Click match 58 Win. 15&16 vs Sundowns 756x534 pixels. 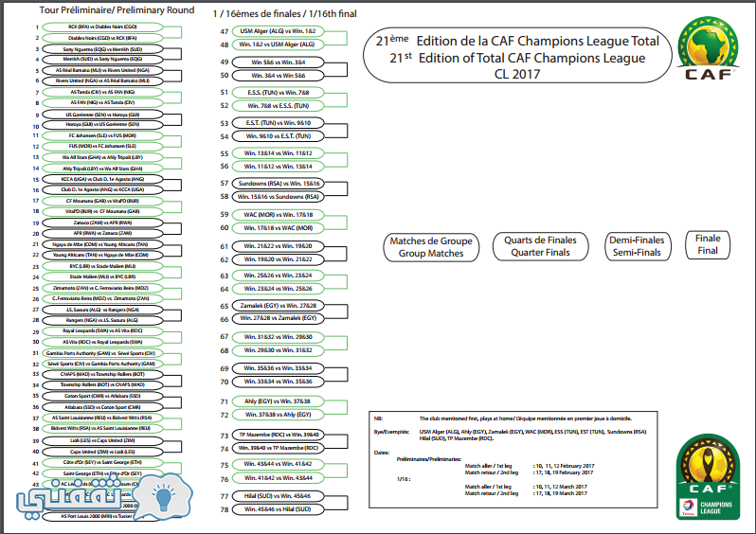[x=278, y=197]
